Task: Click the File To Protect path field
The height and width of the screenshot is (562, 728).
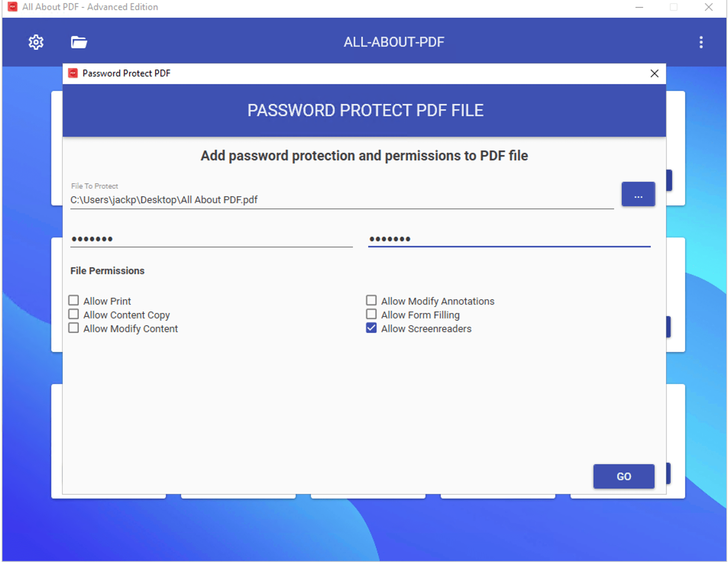Action: pyautogui.click(x=267, y=200)
